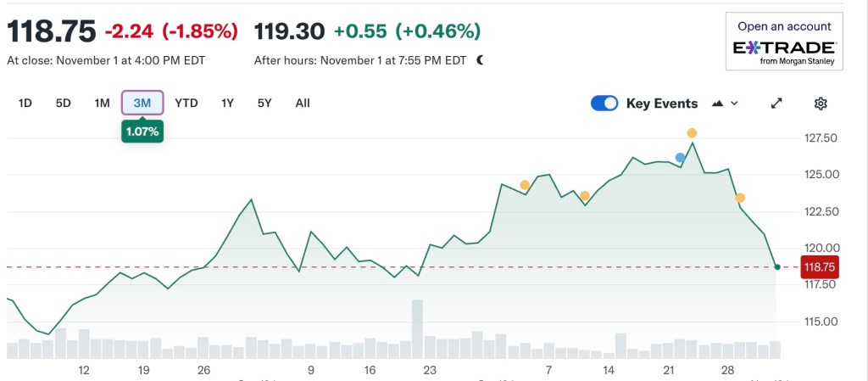Select the 5D range button
The width and height of the screenshot is (868, 381).
coord(64,104)
